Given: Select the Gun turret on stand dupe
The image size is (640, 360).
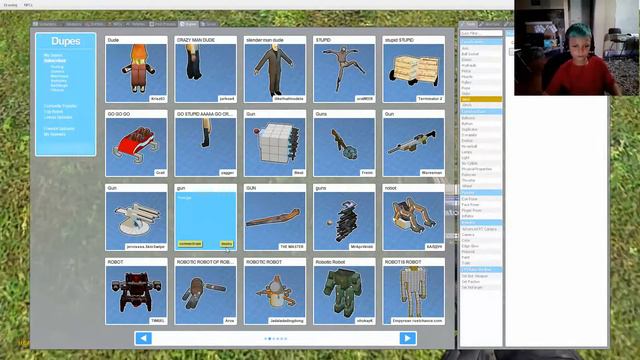Looking at the screenshot, I should [136, 217].
